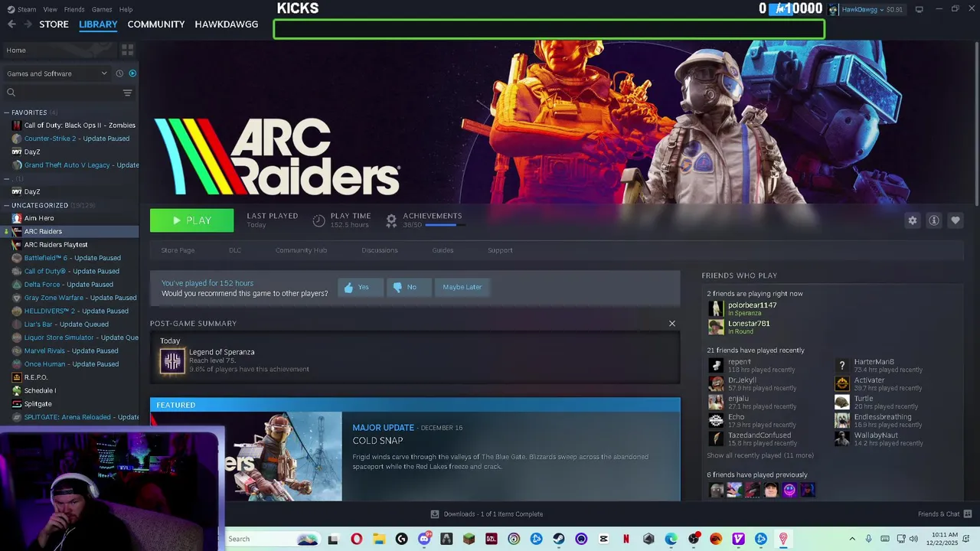Open Netflix from the taskbar
This screenshot has width=980, height=551.
point(626,539)
